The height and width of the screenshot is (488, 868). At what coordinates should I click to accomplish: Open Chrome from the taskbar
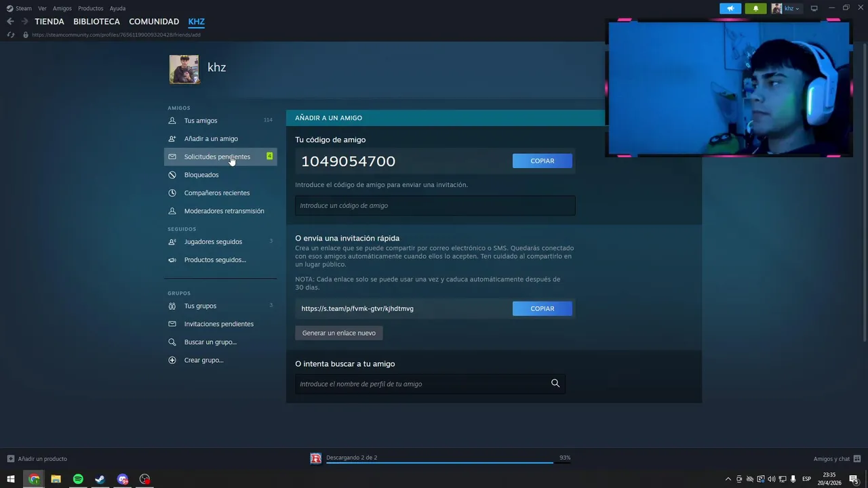point(34,479)
